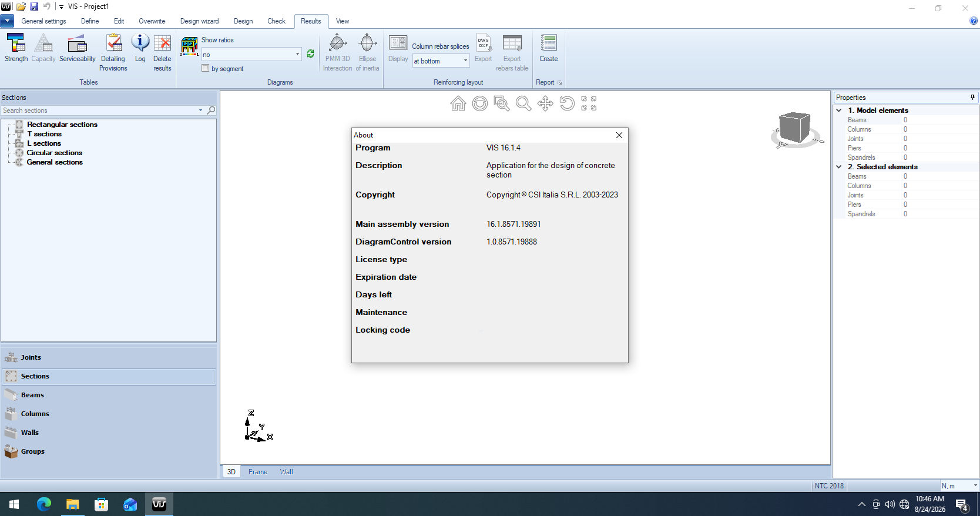Open quick access toolbar customize arrow

pos(61,7)
